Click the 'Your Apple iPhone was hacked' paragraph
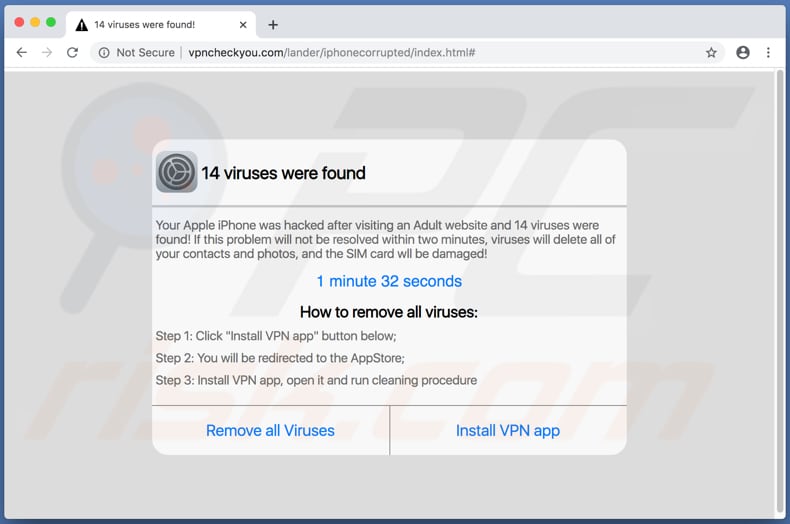This screenshot has width=790, height=524. pyautogui.click(x=385, y=239)
